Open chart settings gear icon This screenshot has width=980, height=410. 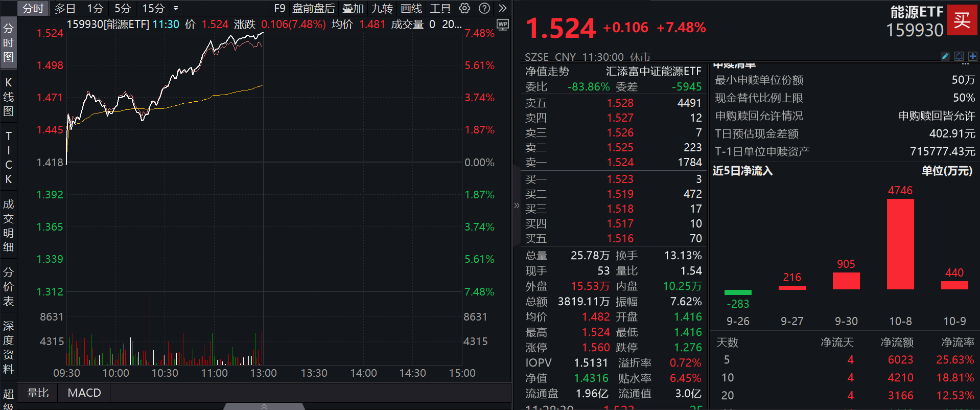[464, 8]
